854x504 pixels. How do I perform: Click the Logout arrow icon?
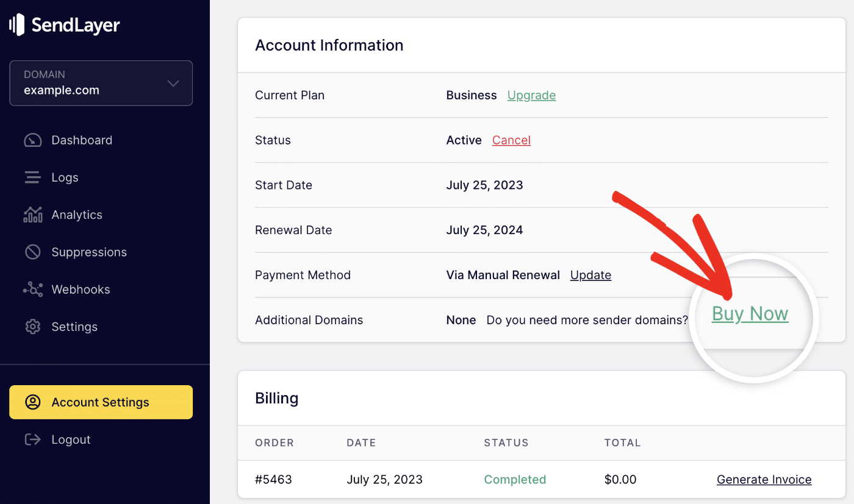(x=32, y=439)
